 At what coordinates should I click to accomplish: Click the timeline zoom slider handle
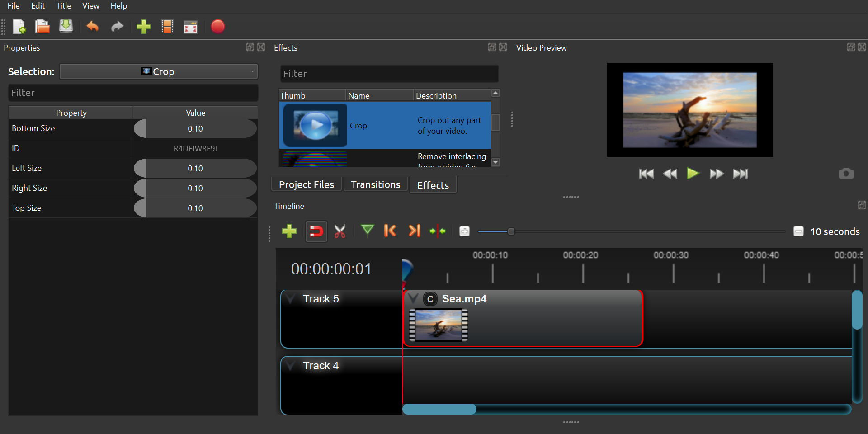511,231
